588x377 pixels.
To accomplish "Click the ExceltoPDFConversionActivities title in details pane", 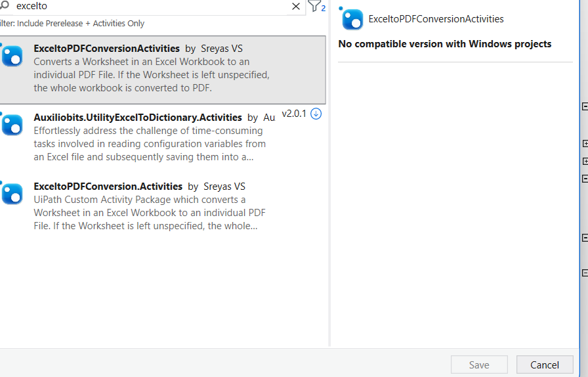I will coord(436,19).
